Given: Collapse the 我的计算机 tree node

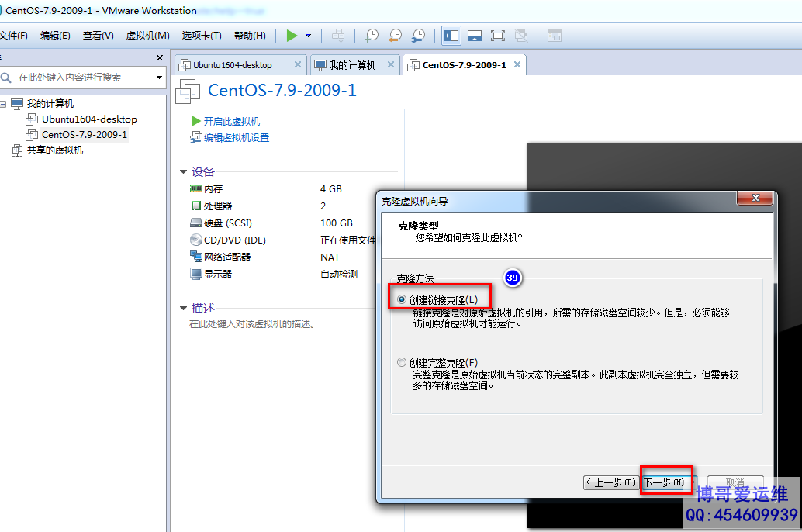Looking at the screenshot, I should [x=4, y=104].
